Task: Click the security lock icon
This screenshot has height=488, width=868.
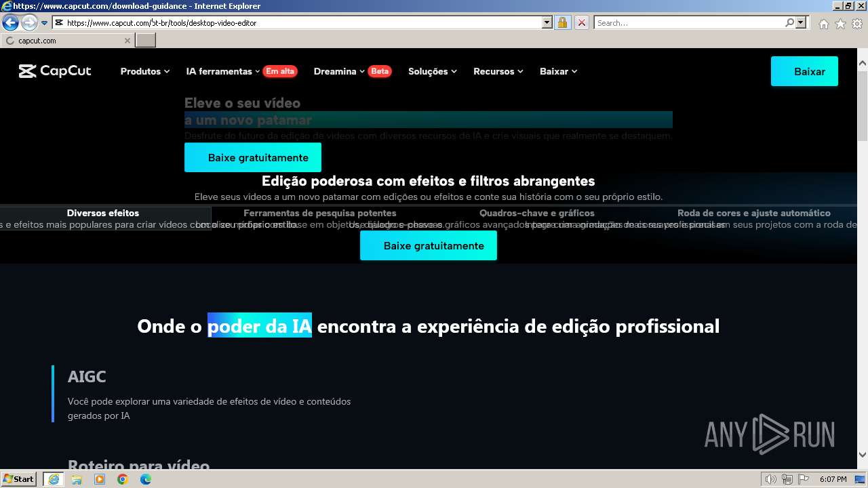Action: click(562, 22)
